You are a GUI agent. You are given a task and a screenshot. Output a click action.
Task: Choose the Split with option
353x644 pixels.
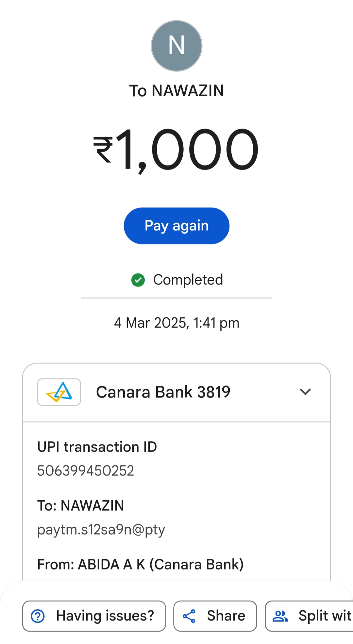click(325, 616)
